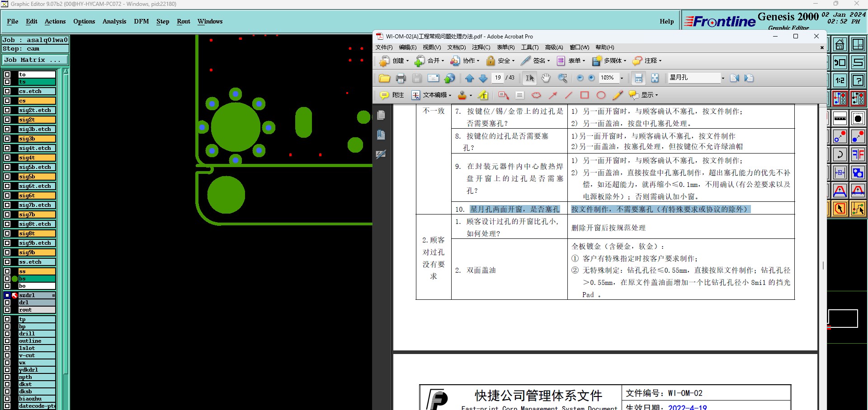This screenshot has height=410, width=868.
Task: Toggle the checkbox for layer v-cut
Action: click(7, 355)
